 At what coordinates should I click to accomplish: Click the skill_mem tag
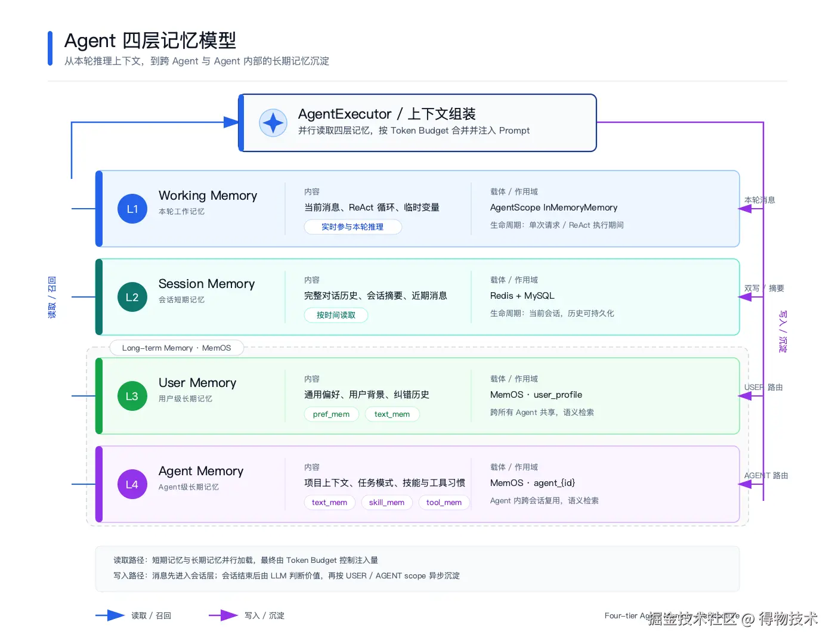pos(386,503)
